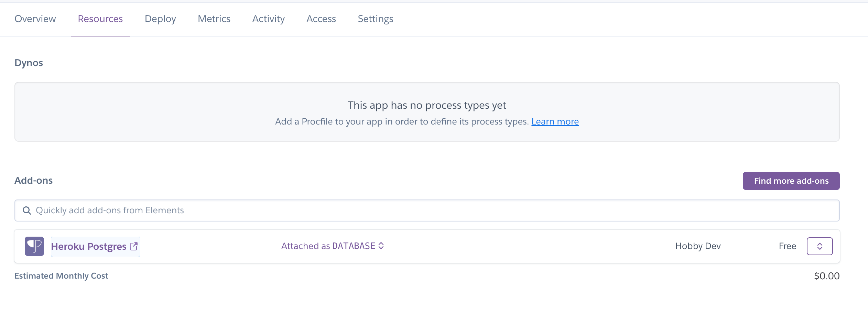Click the Free price label
The width and height of the screenshot is (868, 313).
(787, 246)
